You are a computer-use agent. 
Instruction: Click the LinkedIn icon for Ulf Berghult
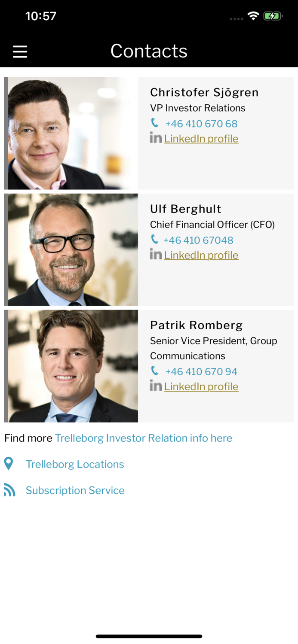coord(155,255)
